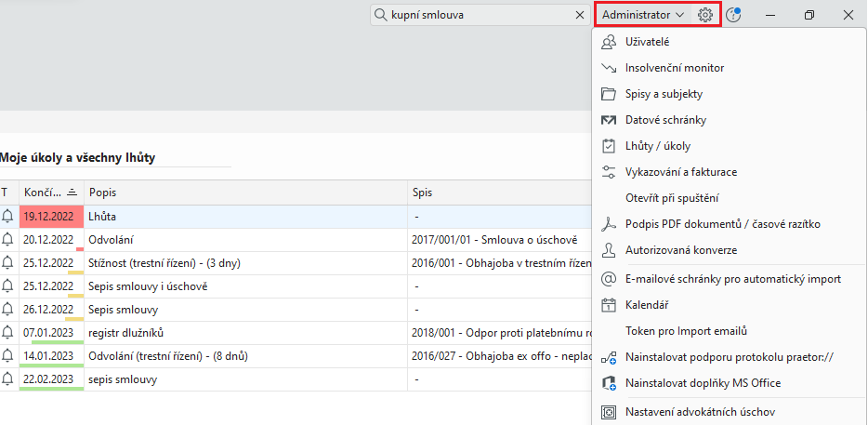Click the Podpis PDF dokumentů icon
The image size is (868, 425).
pos(609,224)
